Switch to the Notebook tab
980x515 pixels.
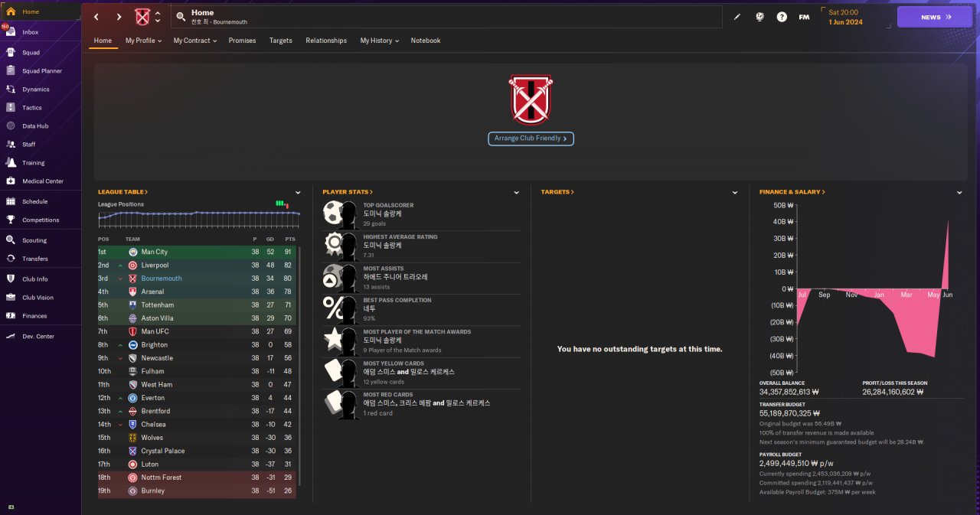[426, 41]
